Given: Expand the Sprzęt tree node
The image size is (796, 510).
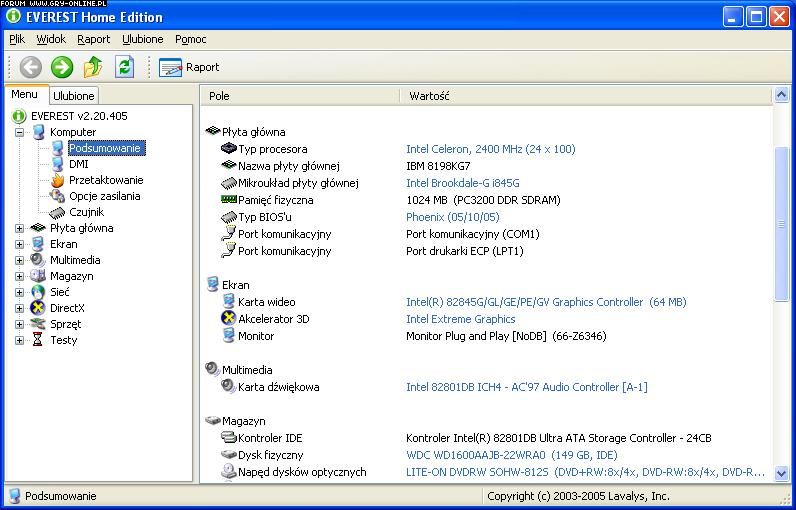Looking at the screenshot, I should [19, 324].
